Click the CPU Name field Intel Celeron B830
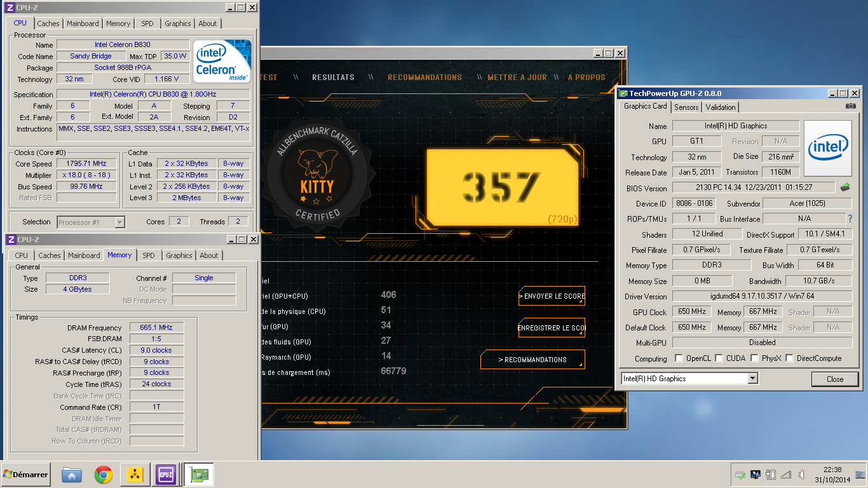Image resolution: width=868 pixels, height=488 pixels. [123, 45]
